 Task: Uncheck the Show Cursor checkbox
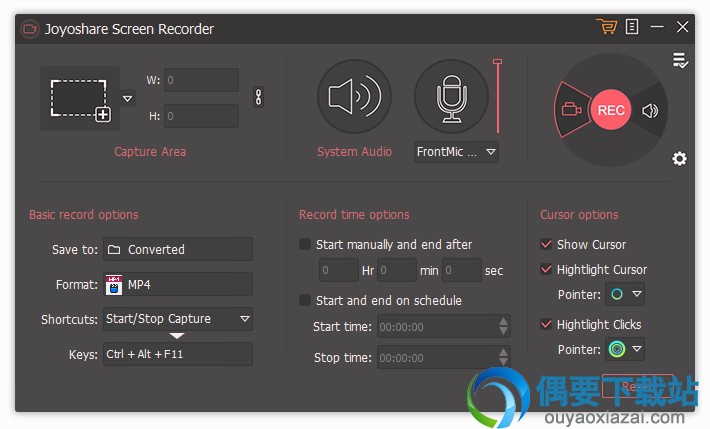click(x=546, y=244)
